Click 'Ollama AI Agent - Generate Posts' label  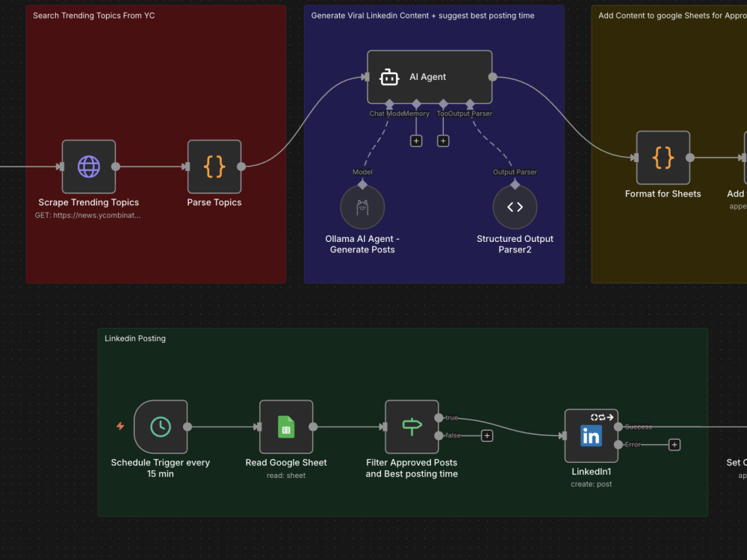tap(362, 244)
